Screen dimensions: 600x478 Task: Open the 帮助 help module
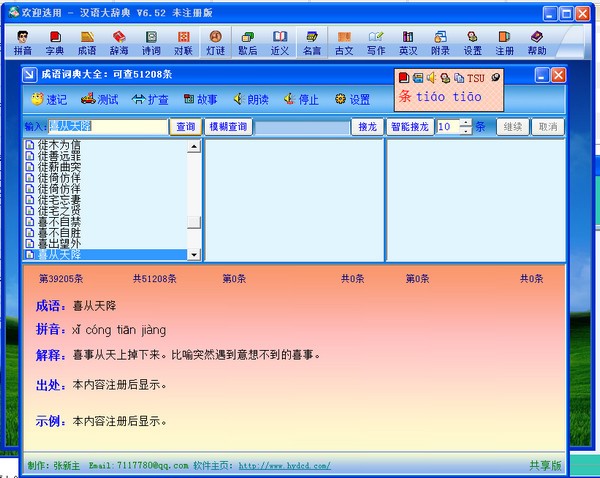click(x=537, y=43)
